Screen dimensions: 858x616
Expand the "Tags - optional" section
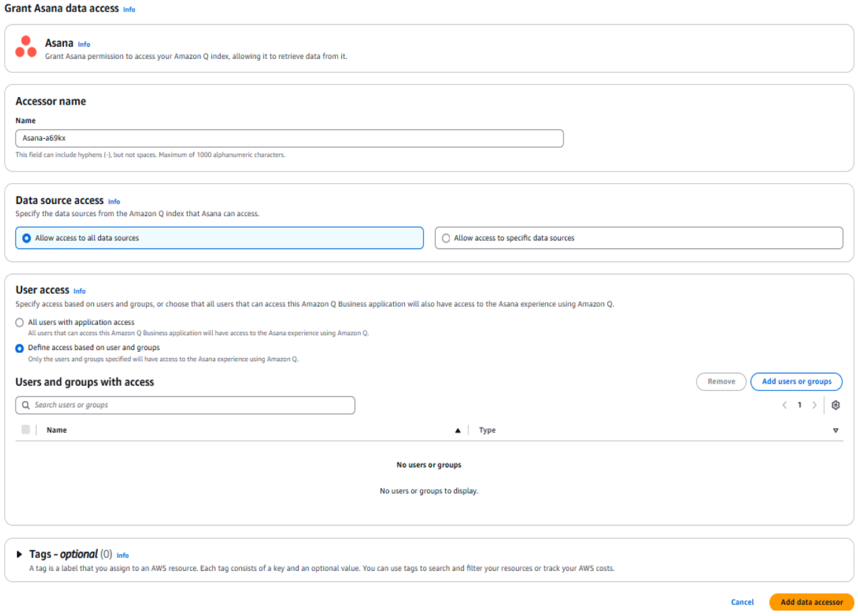click(x=18, y=554)
